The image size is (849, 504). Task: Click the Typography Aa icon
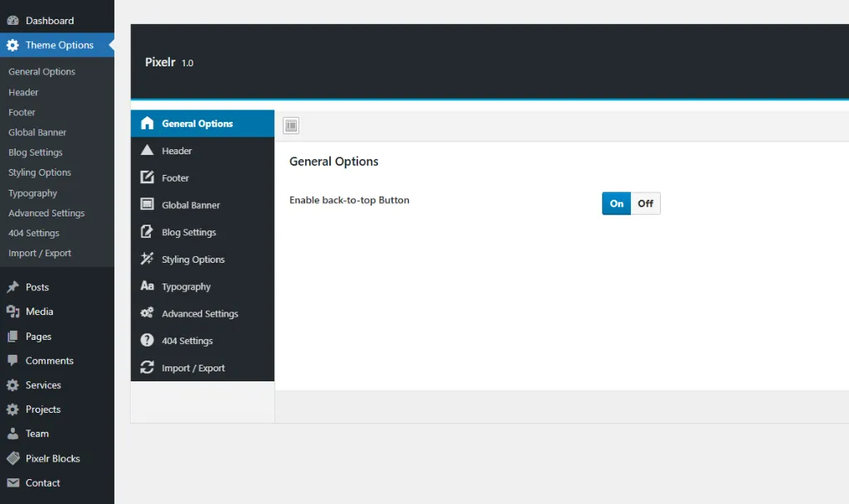[148, 286]
